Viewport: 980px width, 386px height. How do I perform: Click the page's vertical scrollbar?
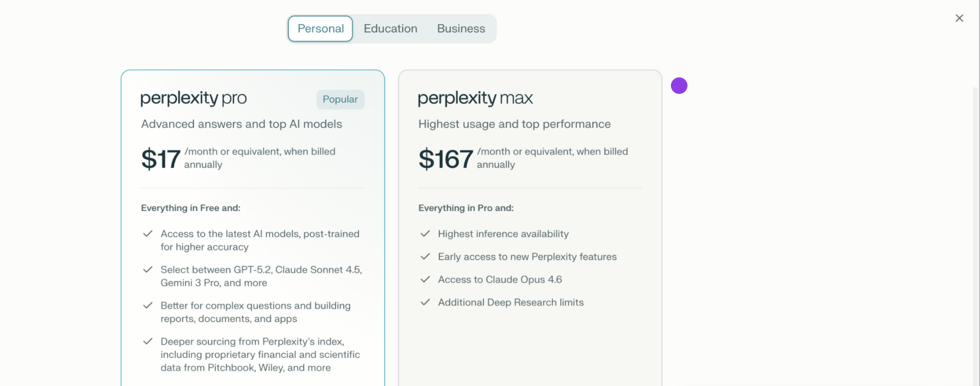(x=975, y=228)
